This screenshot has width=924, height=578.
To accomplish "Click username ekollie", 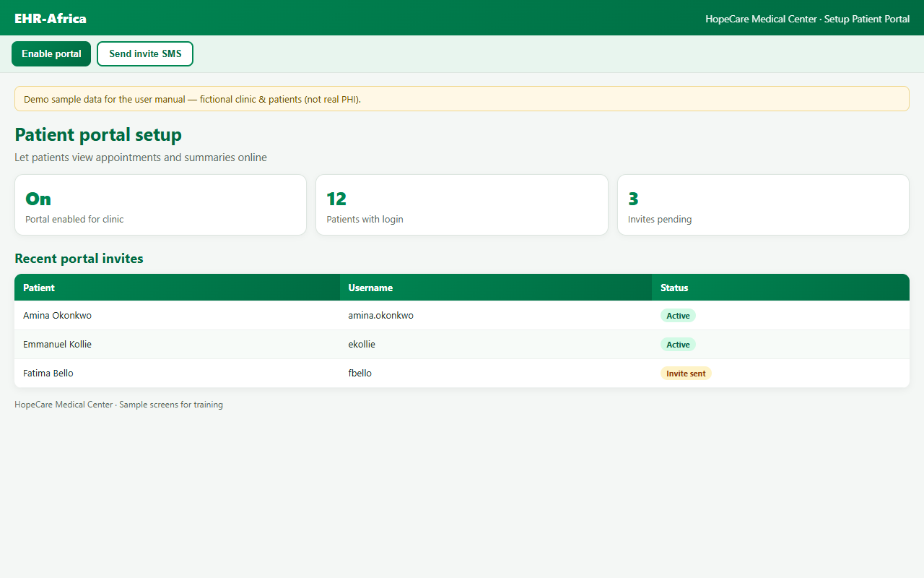I will 362,345.
